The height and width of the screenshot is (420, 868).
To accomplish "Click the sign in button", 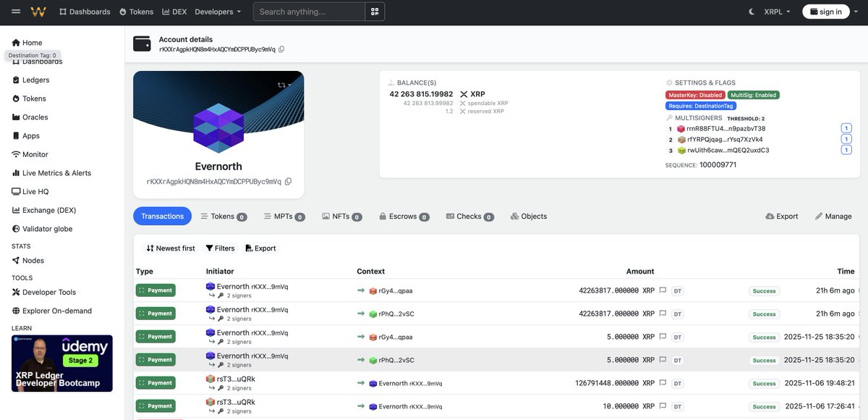I will point(826,12).
